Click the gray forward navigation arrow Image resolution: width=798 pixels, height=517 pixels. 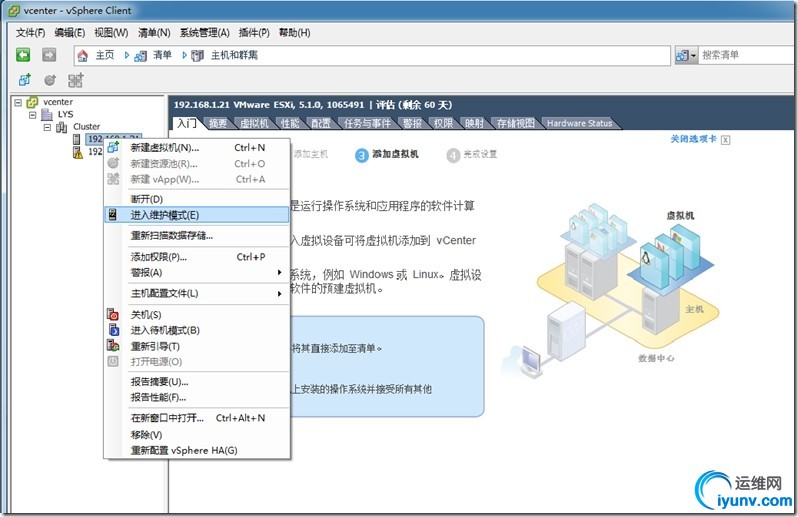[x=49, y=54]
